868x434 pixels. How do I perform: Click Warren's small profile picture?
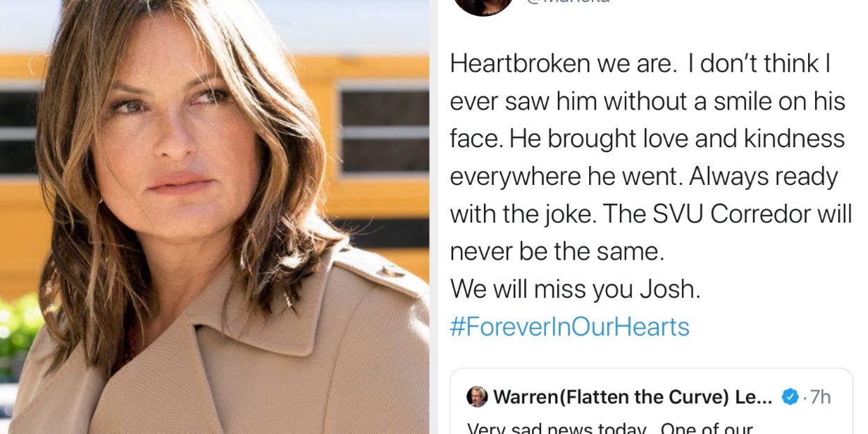(x=477, y=396)
